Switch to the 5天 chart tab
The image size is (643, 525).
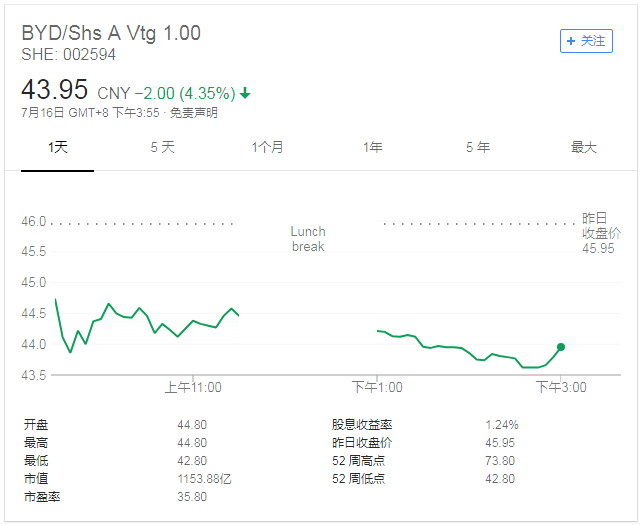(162, 147)
